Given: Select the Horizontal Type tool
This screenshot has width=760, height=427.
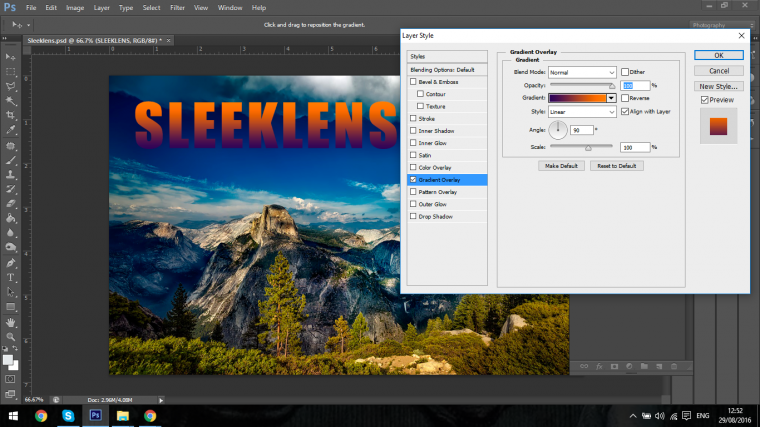Looking at the screenshot, I should [10, 278].
